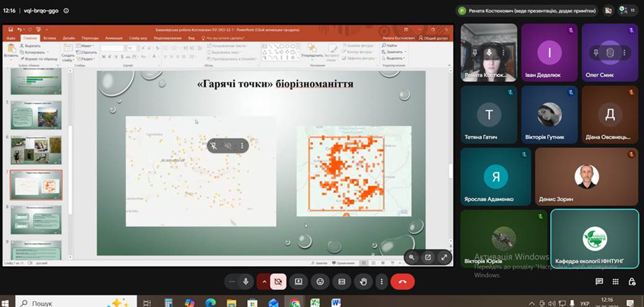Leave the call with the red hang-up button

pyautogui.click(x=402, y=282)
